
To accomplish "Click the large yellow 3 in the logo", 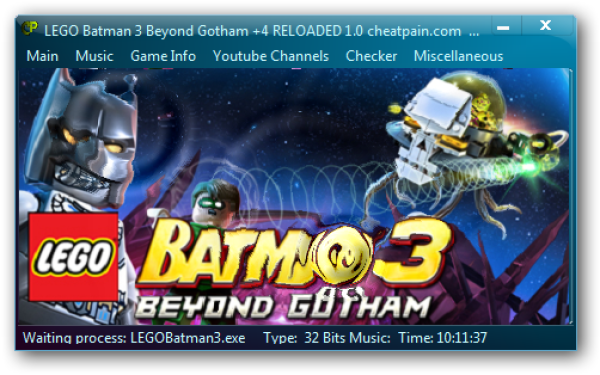I will click(x=413, y=253).
